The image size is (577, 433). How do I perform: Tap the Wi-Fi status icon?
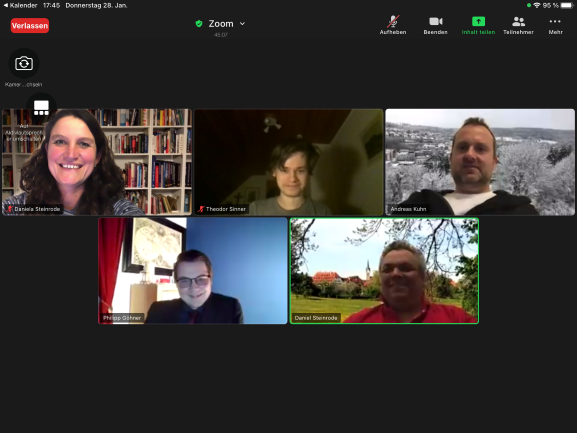537,5
